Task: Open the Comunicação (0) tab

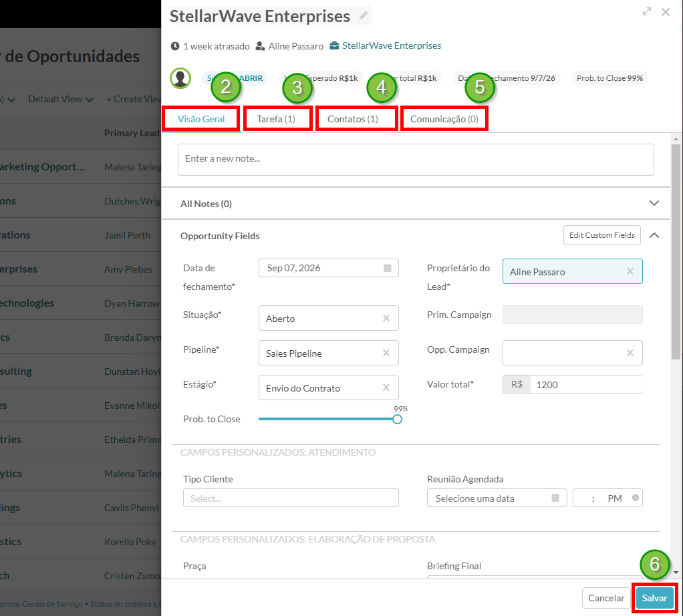Action: coord(444,119)
